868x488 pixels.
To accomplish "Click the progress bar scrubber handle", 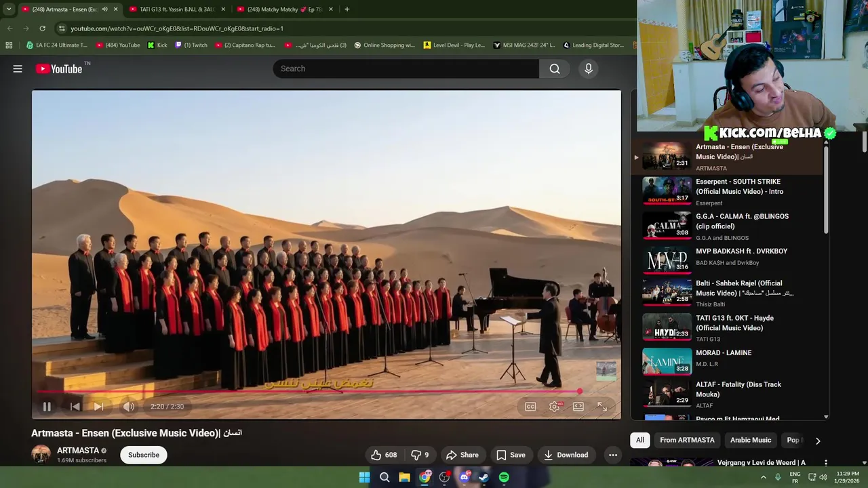I will (580, 391).
